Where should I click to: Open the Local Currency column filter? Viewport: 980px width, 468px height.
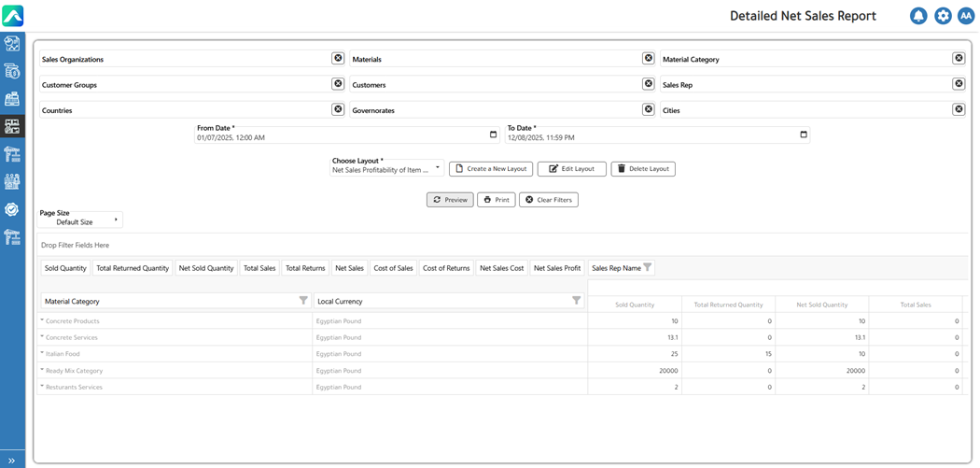pyautogui.click(x=576, y=301)
